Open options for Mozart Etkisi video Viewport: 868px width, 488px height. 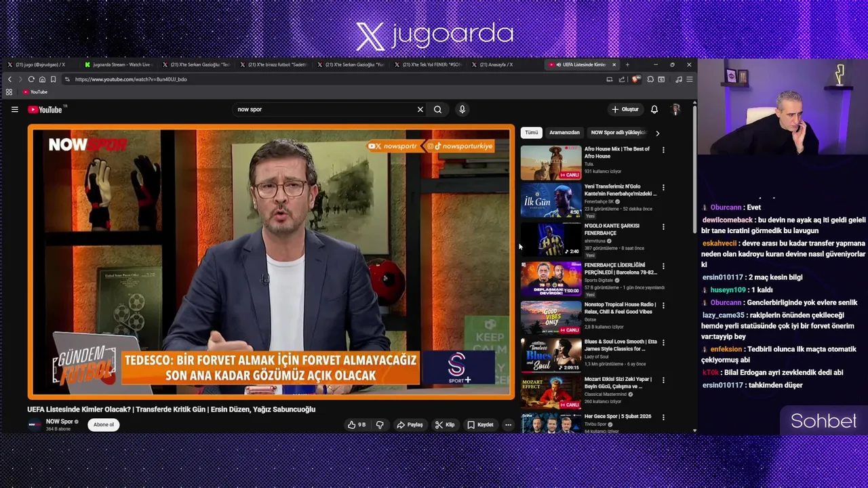point(663,380)
